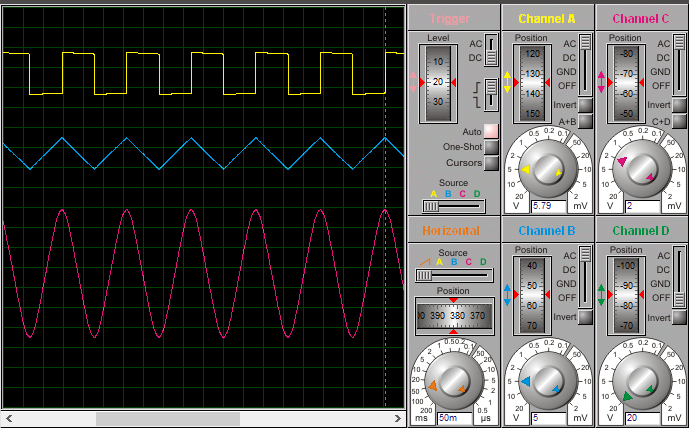
Task: Click the Trigger panel heading
Action: click(450, 19)
